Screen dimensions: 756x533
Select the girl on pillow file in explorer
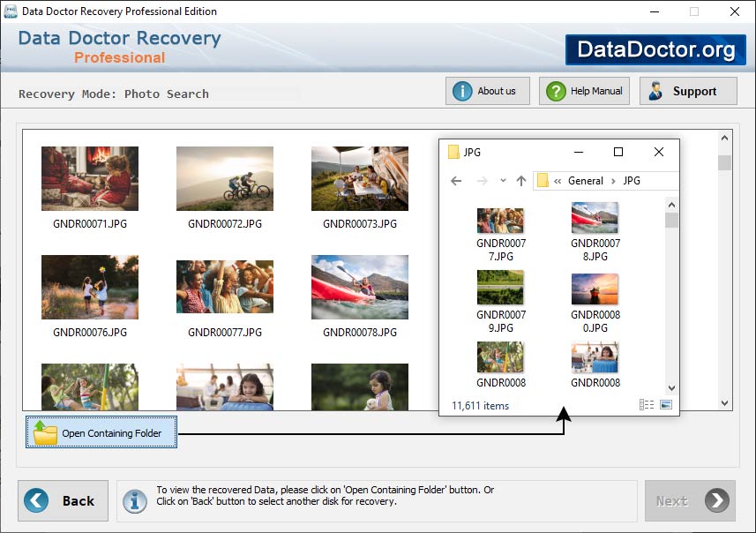click(595, 364)
